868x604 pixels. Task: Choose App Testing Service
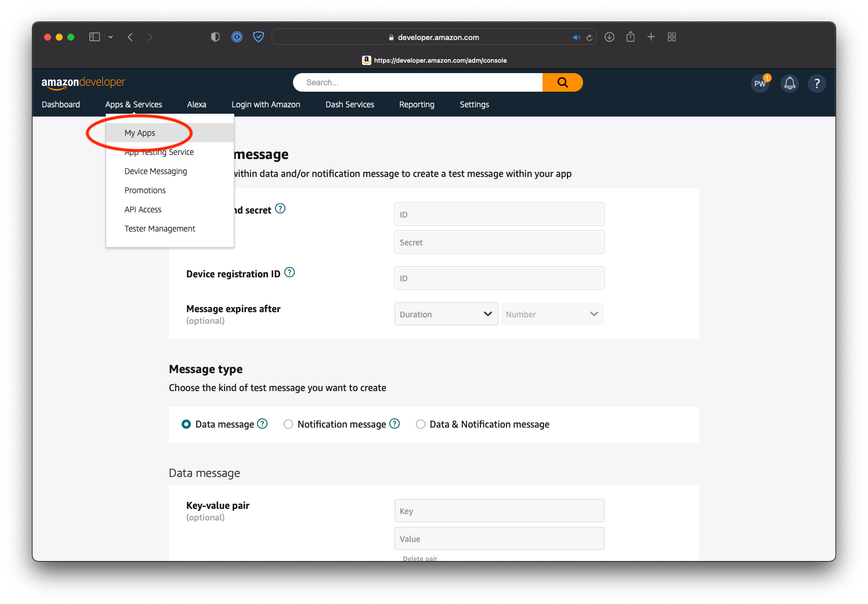[170, 152]
